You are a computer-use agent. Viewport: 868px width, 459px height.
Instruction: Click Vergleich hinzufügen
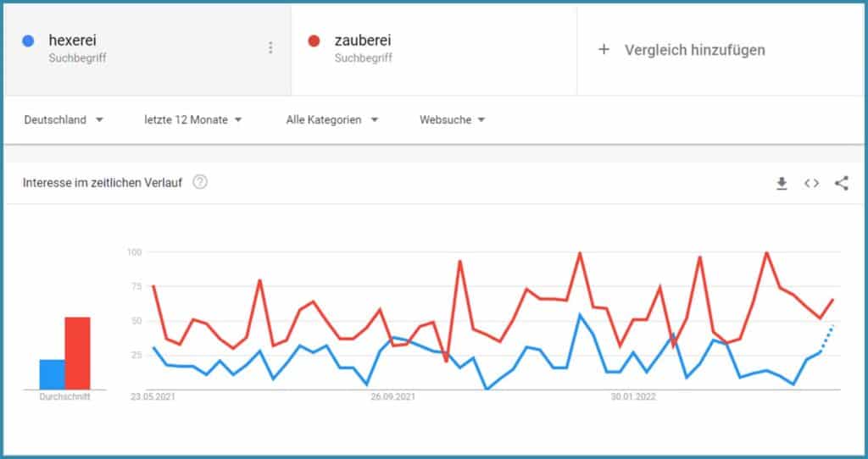coord(694,50)
